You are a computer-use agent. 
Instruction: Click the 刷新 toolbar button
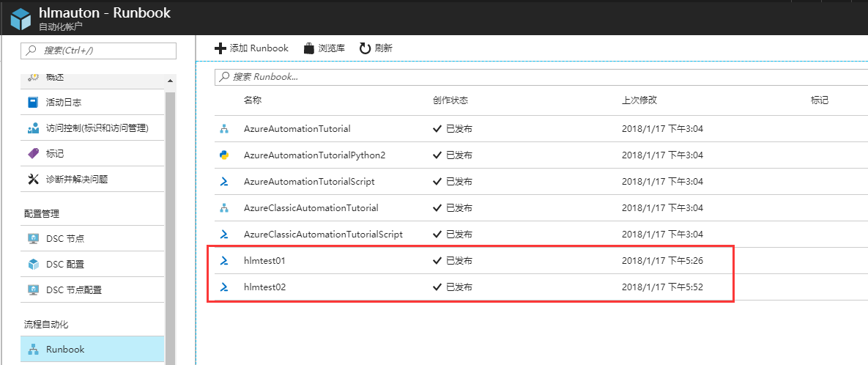376,48
